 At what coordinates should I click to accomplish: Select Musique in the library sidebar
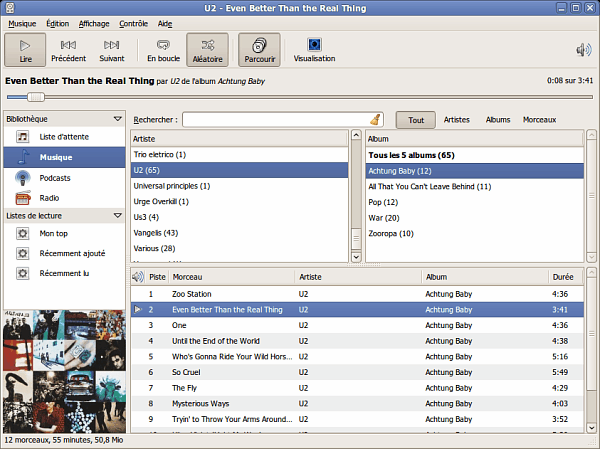64,157
